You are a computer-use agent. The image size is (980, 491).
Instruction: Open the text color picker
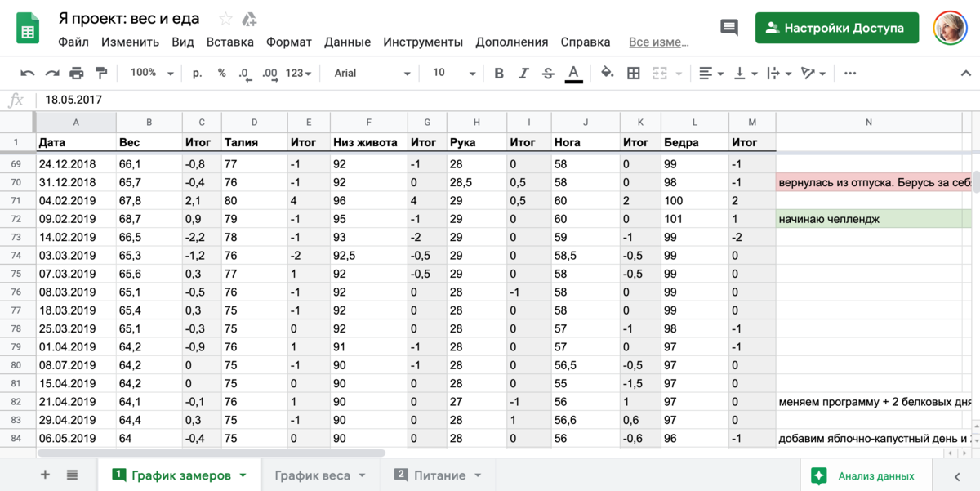[573, 74]
